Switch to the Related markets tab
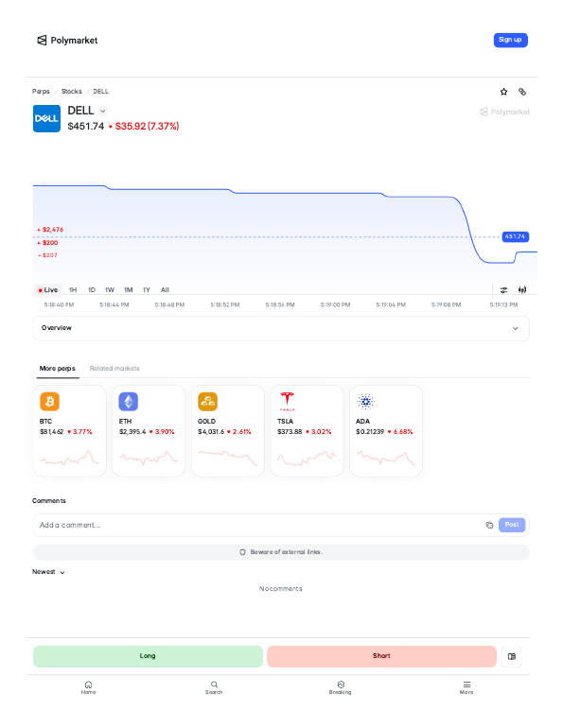Image resolution: width=563 pixels, height=728 pixels. pos(114,368)
